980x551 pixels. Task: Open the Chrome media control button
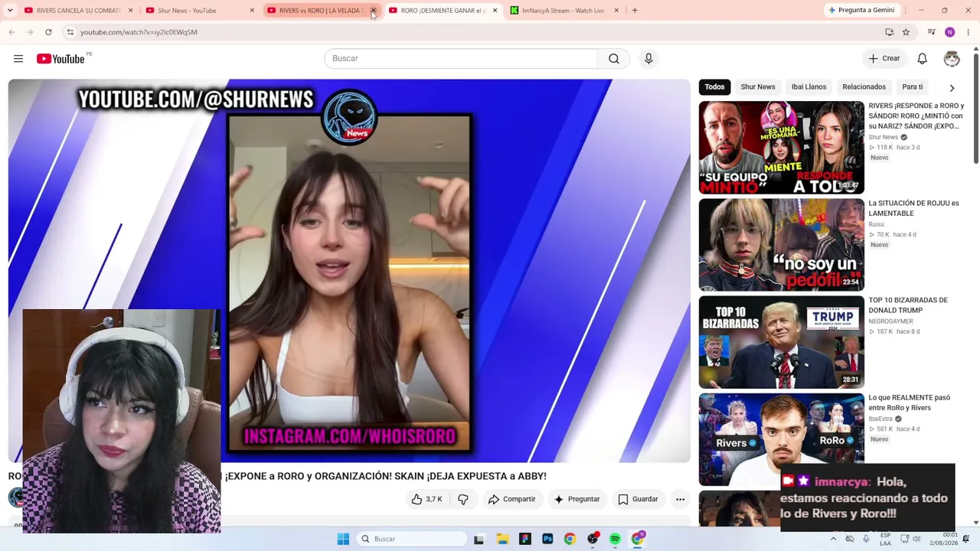click(x=931, y=32)
